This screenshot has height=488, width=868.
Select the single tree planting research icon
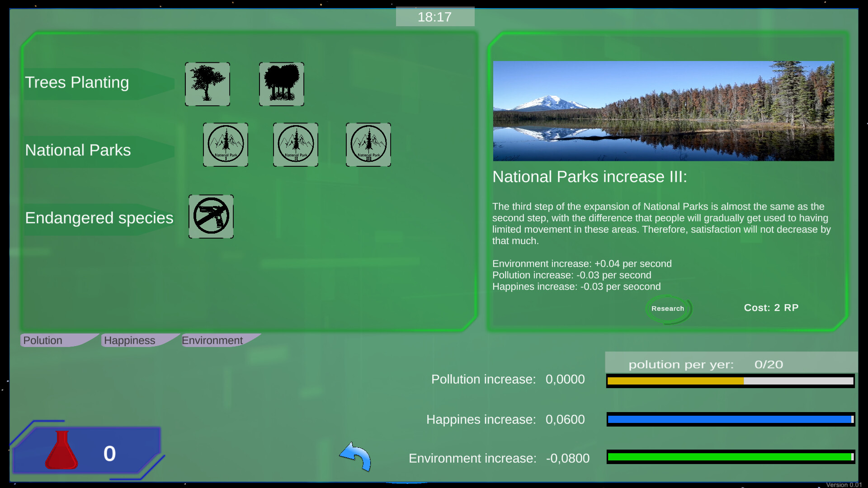pos(208,84)
